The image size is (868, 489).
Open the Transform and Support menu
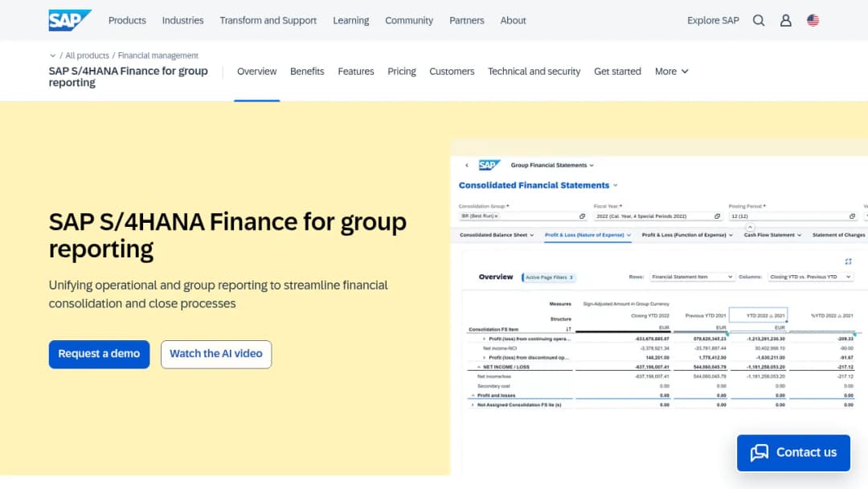tap(268, 20)
